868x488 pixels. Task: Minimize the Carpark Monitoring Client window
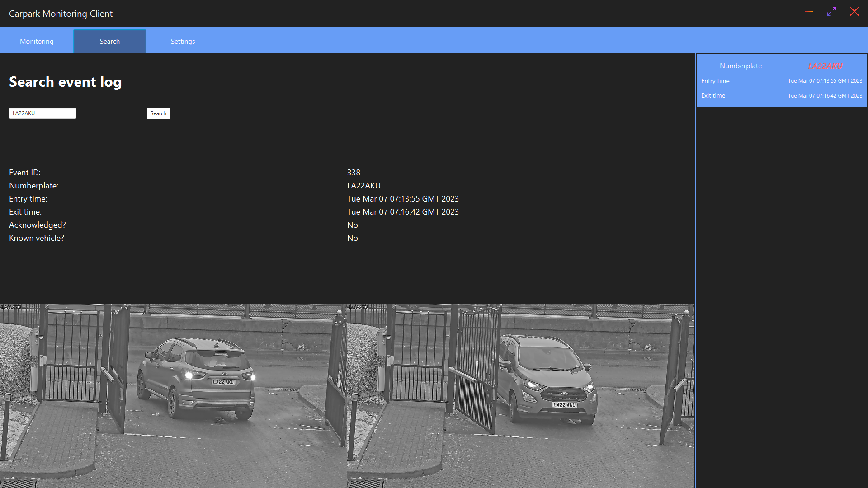(x=809, y=12)
